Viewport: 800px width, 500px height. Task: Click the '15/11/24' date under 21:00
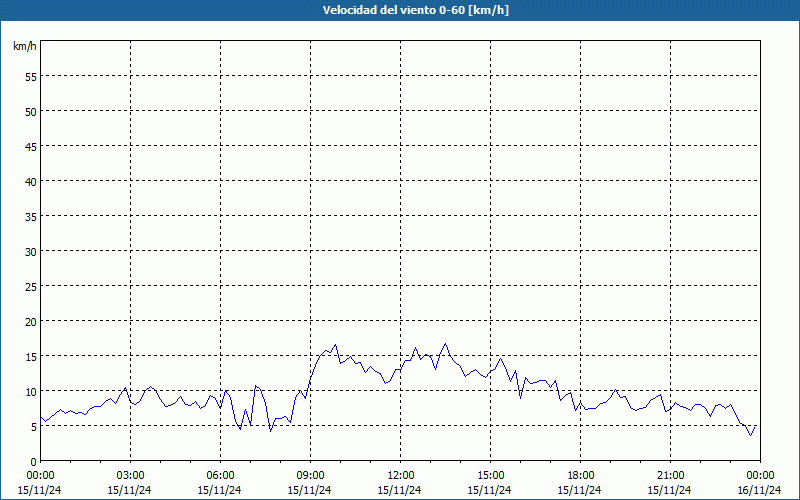pos(669,490)
